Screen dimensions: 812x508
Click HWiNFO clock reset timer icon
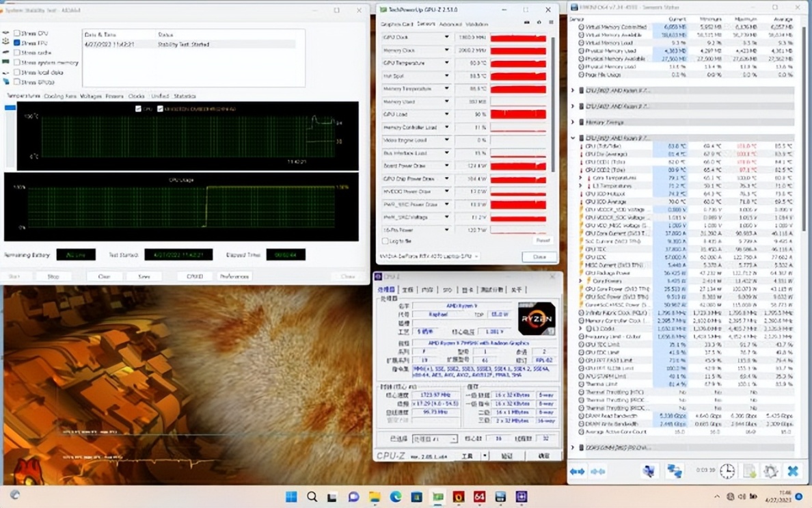pos(727,471)
